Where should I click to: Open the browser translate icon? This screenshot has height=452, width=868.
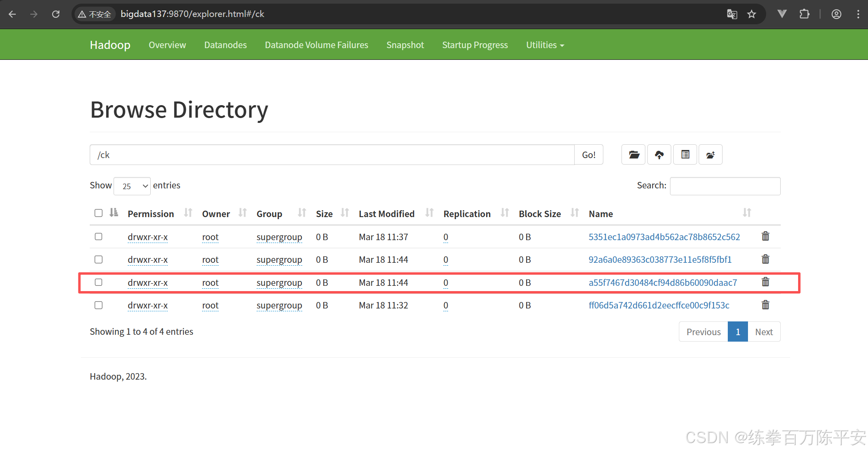click(732, 15)
